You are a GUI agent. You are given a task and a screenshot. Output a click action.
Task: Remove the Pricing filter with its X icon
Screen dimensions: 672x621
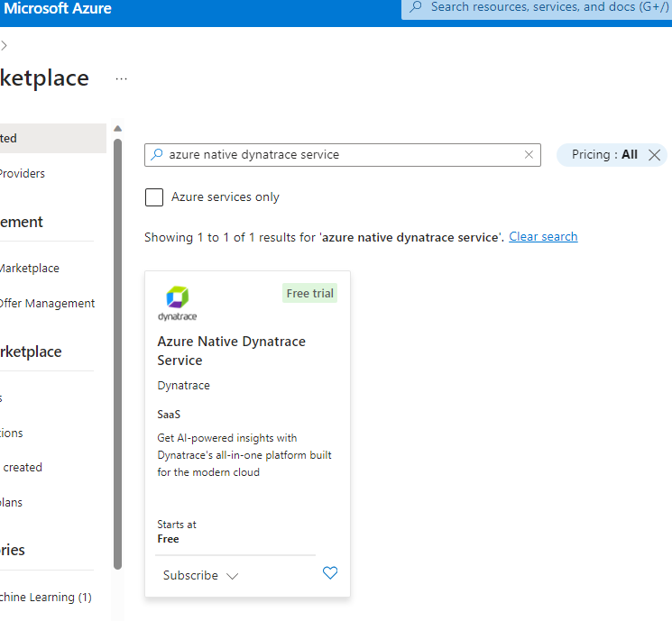655,155
